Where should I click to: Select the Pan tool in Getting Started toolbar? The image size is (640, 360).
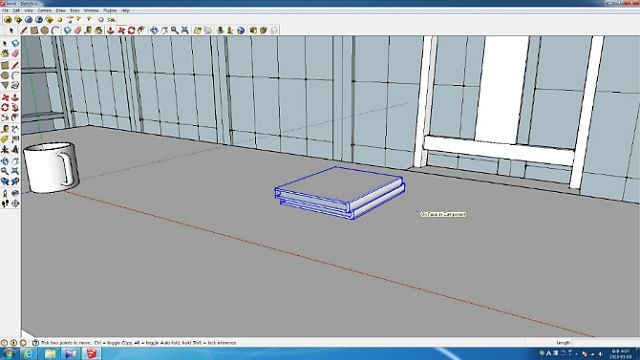click(x=164, y=30)
